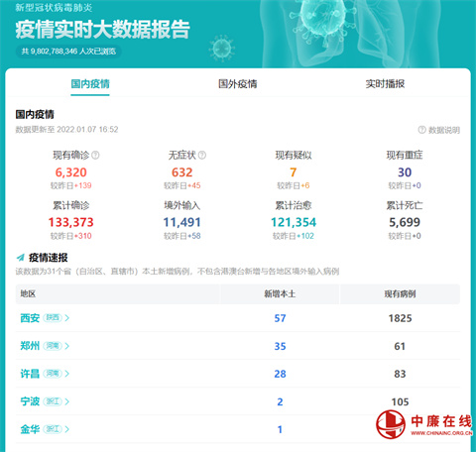Image resolution: width=476 pixels, height=452 pixels.
Task: Click the page view count badge
Action: 68,52
